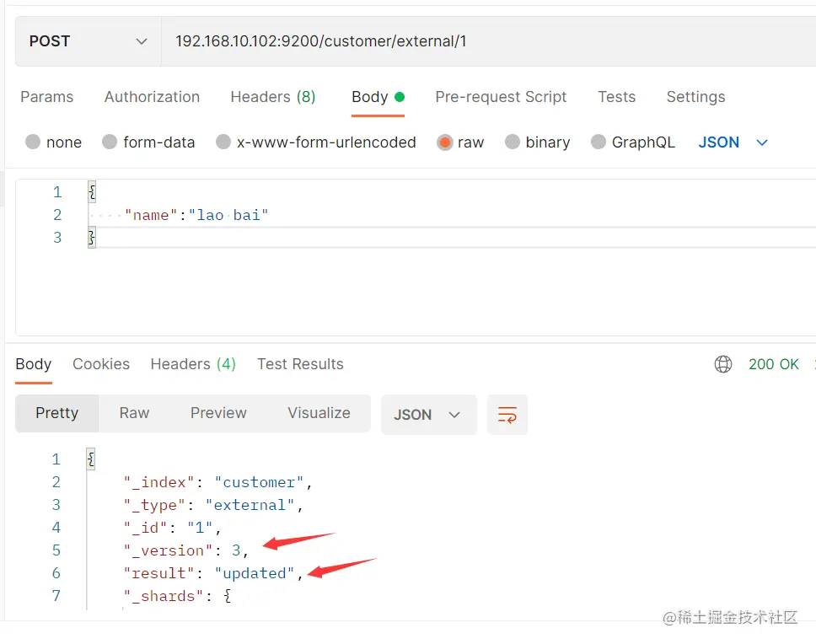
Task: Click the "_id": "1" line
Action: (172, 528)
